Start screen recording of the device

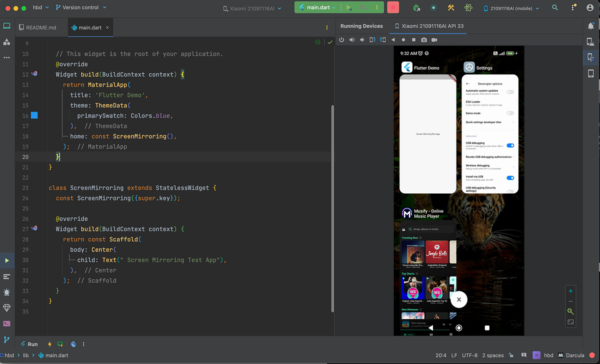(x=434, y=39)
